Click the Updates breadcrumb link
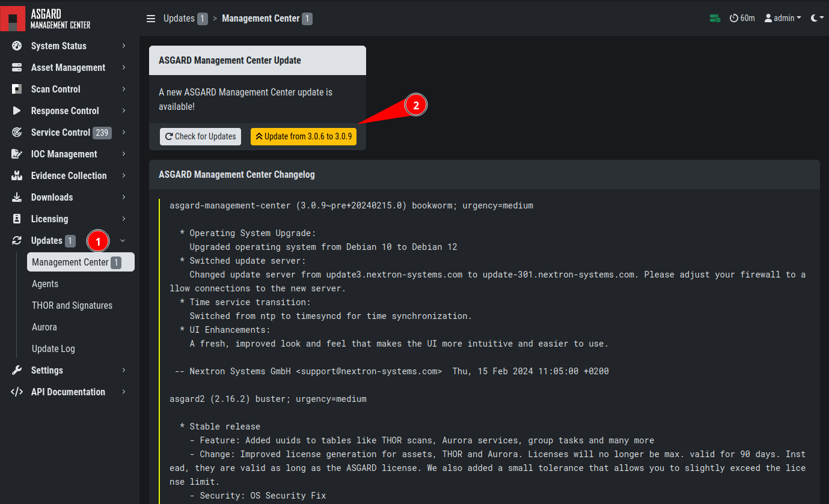829x504 pixels. pyautogui.click(x=179, y=19)
